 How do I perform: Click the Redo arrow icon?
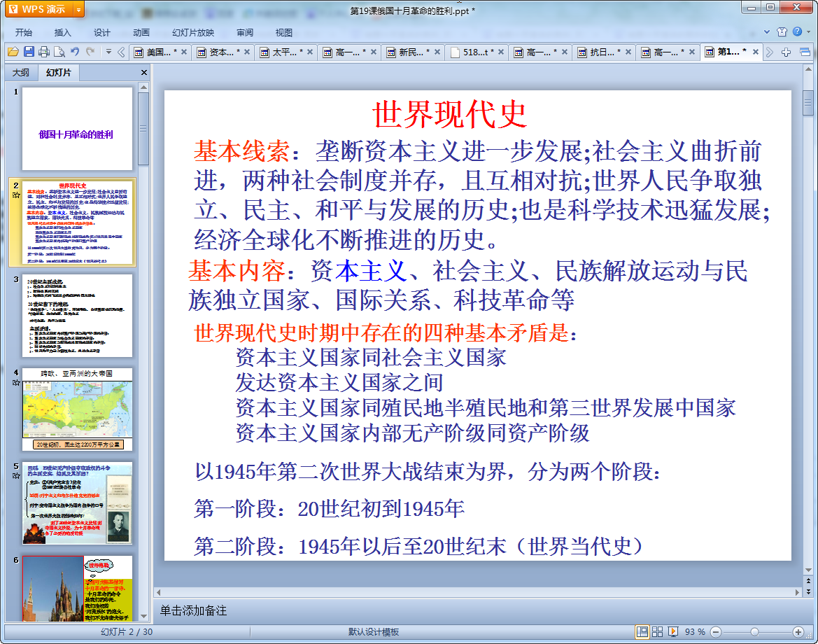(x=90, y=52)
